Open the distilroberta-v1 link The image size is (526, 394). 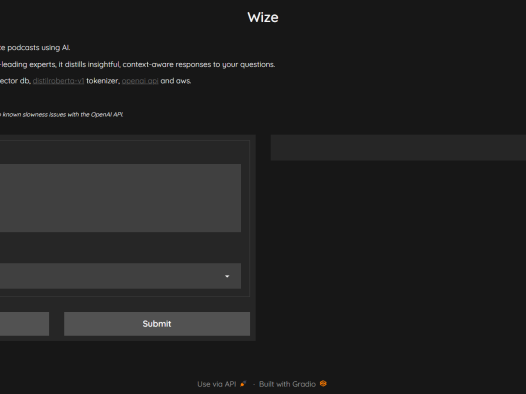pyautogui.click(x=58, y=81)
